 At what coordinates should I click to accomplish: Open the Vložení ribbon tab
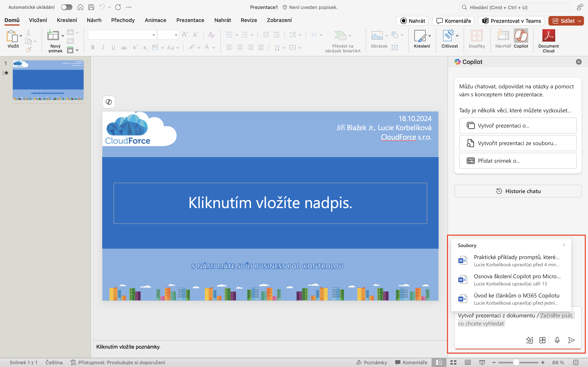[38, 20]
